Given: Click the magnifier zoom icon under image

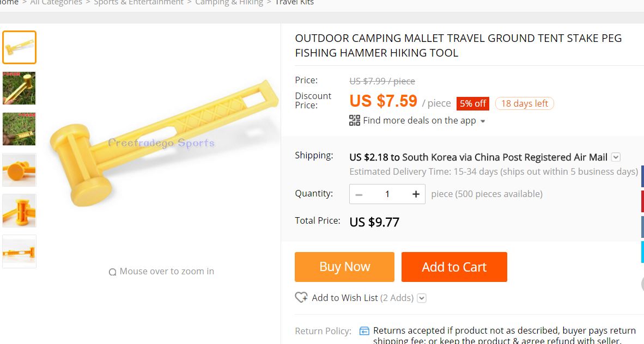Looking at the screenshot, I should [112, 272].
